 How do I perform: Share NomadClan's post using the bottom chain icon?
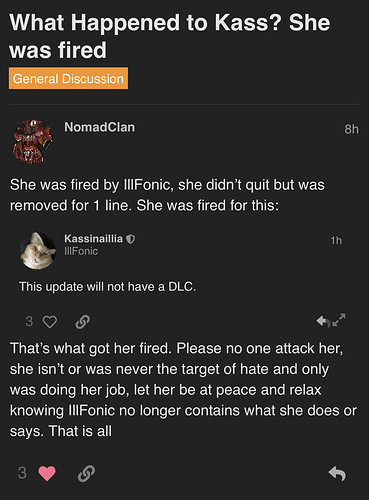87,473
